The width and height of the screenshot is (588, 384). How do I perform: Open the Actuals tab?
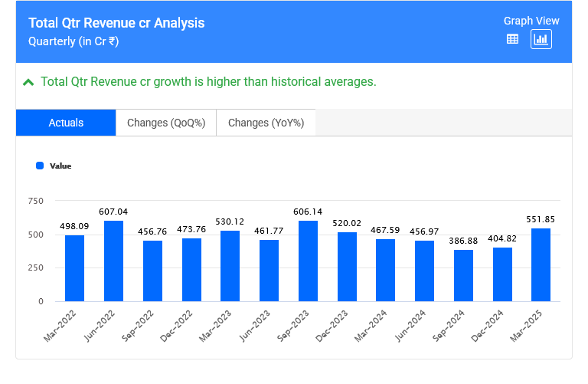point(66,123)
